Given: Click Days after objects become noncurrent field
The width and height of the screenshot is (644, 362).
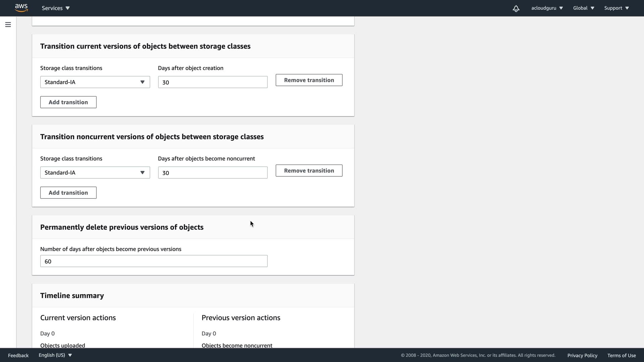Looking at the screenshot, I should pos(213,173).
